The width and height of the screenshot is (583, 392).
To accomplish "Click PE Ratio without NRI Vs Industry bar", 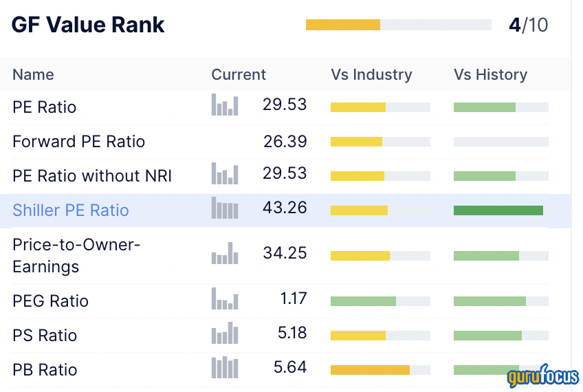I will [x=380, y=176].
